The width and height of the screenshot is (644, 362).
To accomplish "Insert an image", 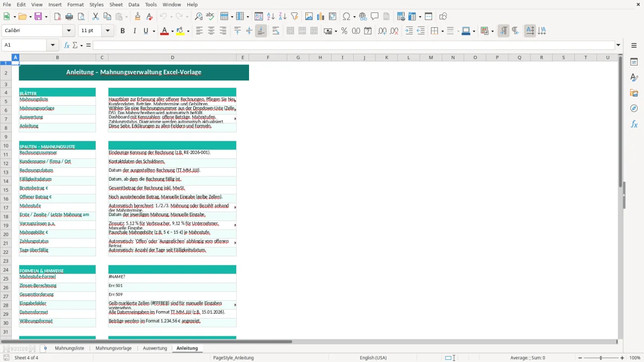I will [309, 17].
